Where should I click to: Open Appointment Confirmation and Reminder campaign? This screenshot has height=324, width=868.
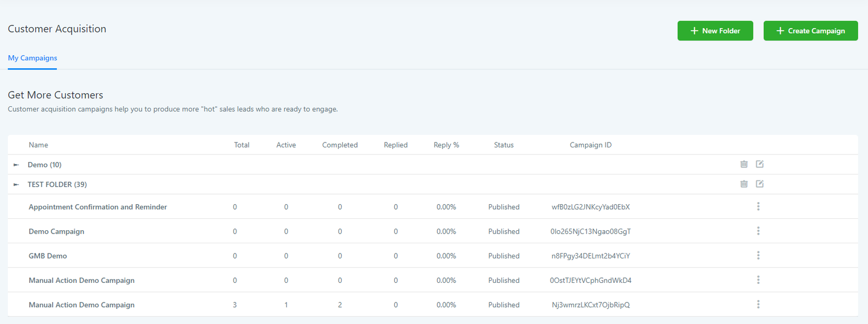point(98,207)
